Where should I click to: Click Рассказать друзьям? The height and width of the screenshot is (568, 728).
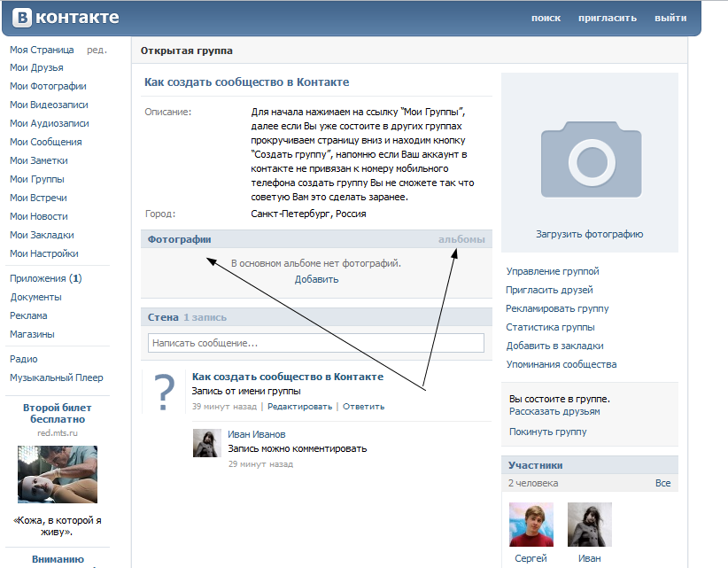(554, 411)
